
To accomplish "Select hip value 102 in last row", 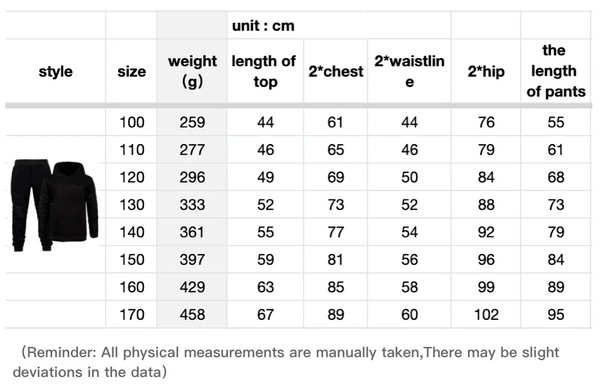I will [x=486, y=314].
